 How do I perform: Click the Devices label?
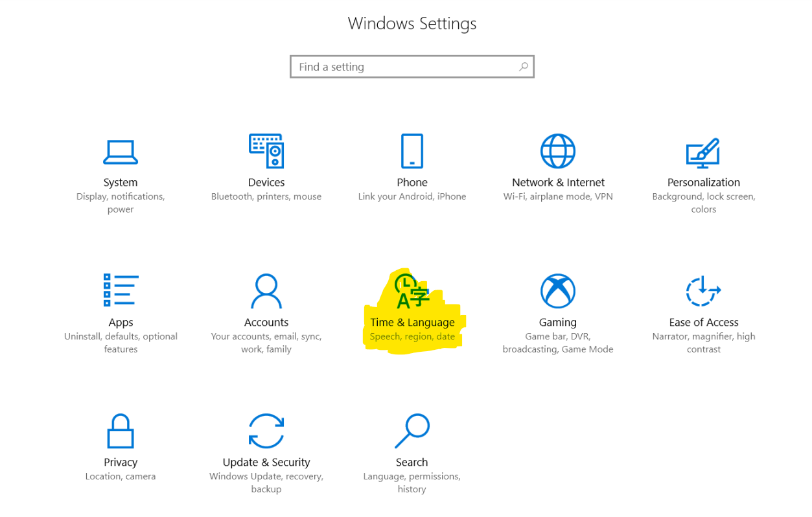(266, 183)
